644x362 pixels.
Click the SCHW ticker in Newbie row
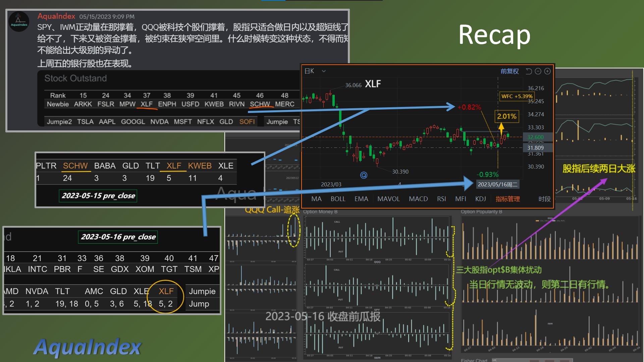coord(260,104)
